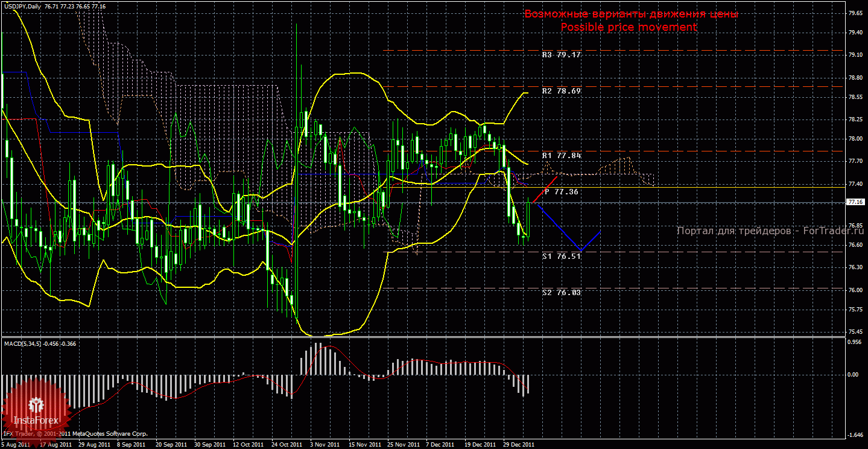
Task: Select the 12 Oct 2011 date marker
Action: point(248,444)
